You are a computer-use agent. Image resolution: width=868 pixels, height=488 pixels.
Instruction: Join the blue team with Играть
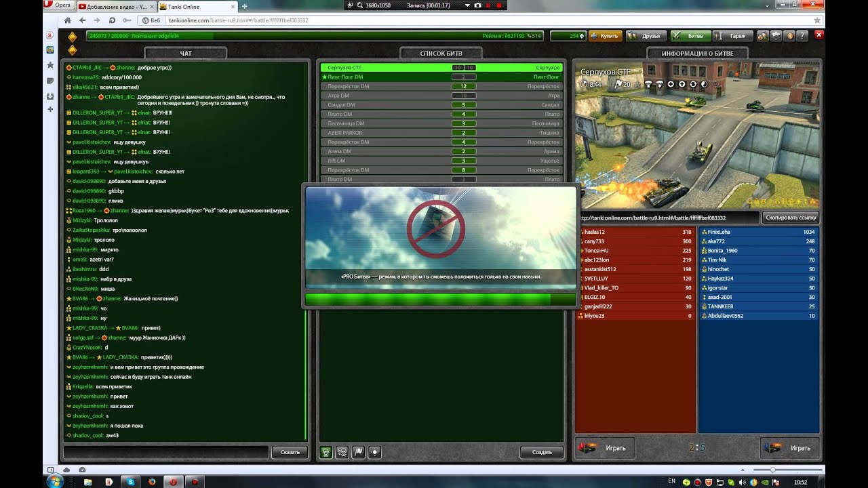[x=790, y=448]
